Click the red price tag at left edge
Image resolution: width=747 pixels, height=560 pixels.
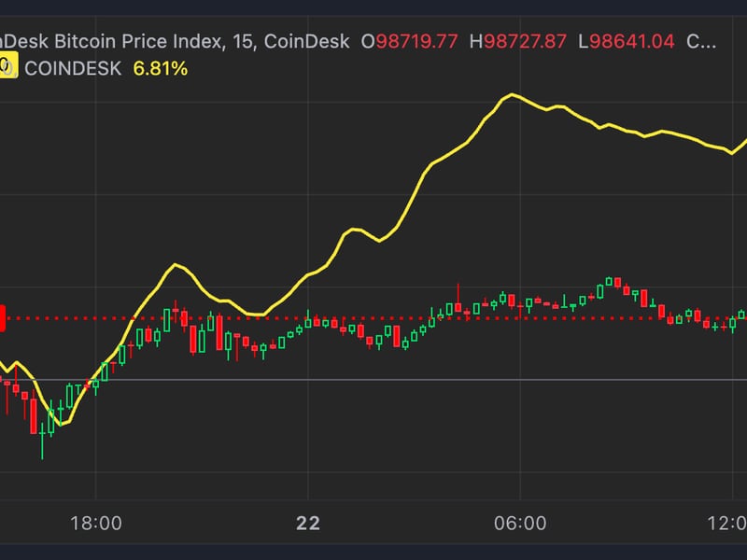tap(3, 318)
